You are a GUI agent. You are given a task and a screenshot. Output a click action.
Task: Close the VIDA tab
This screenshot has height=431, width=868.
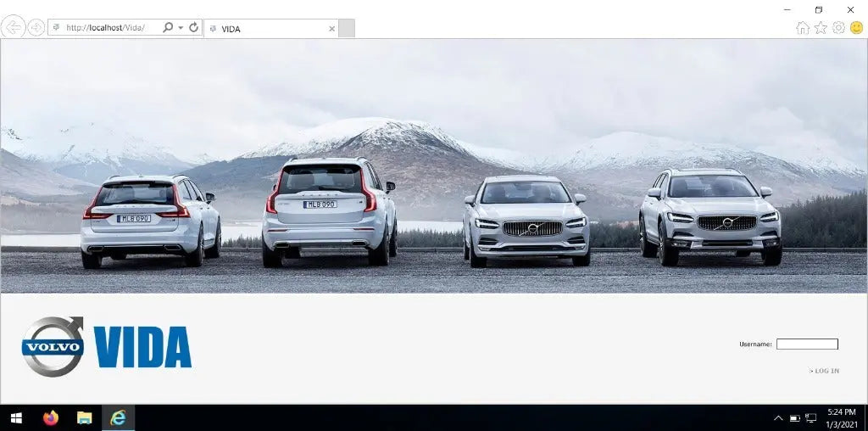[x=331, y=29]
